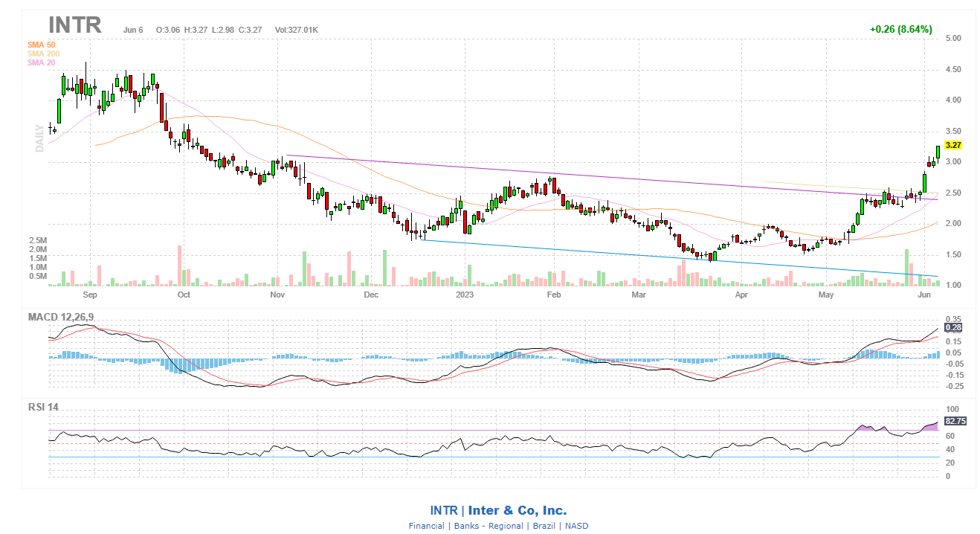The image size is (980, 534).
Task: Click the latest green candlestick near 3.27
Action: pos(938,152)
